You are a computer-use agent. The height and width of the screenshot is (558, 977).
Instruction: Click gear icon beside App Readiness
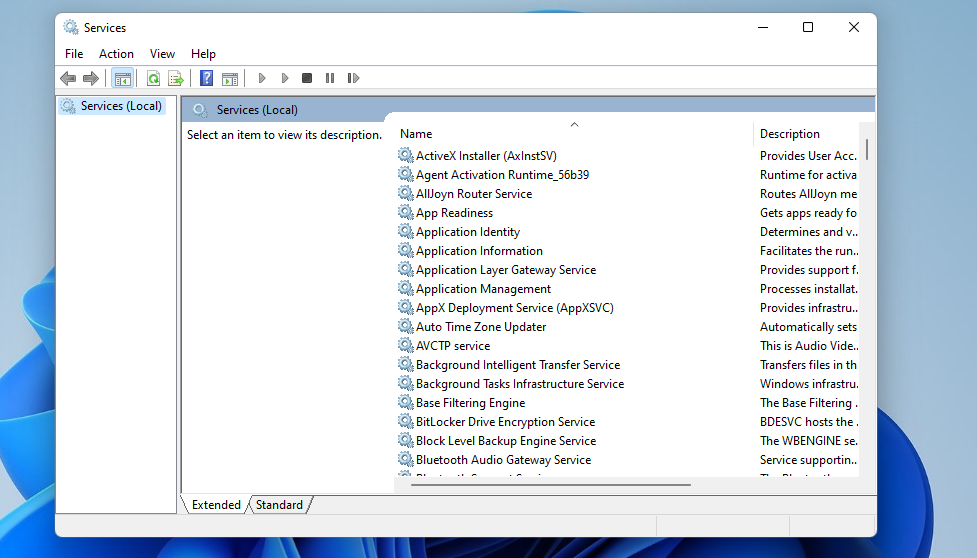coord(406,212)
